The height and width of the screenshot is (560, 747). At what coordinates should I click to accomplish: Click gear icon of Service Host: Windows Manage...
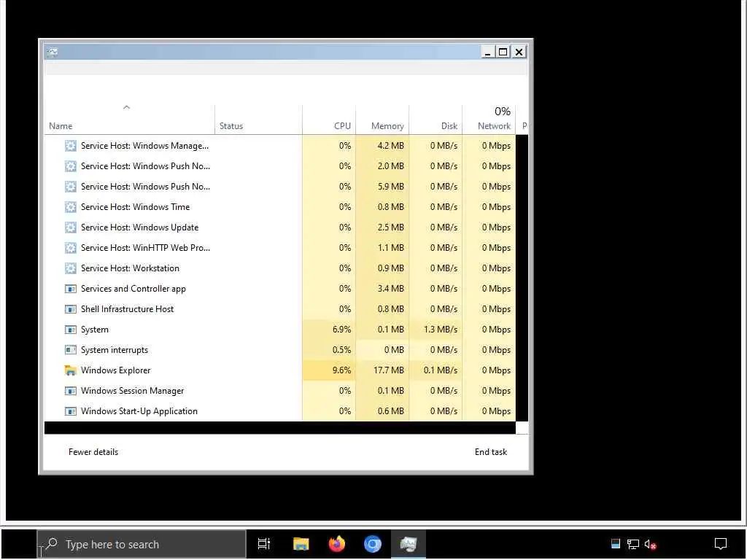click(71, 146)
